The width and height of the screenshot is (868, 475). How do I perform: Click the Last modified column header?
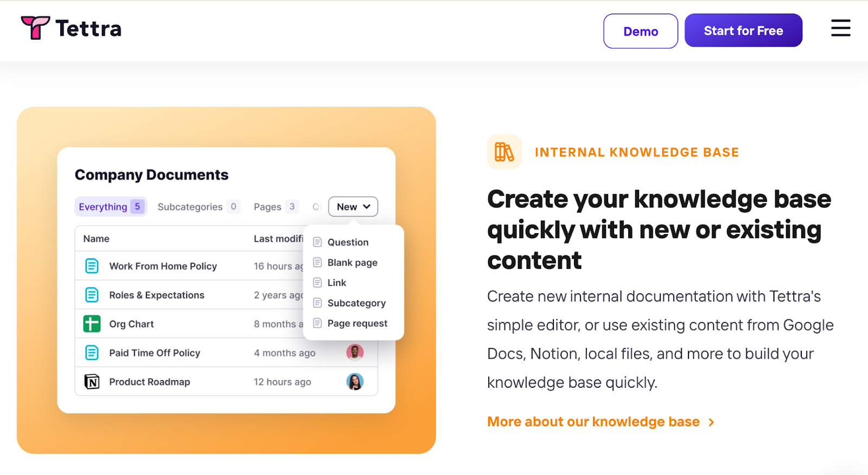pos(279,239)
